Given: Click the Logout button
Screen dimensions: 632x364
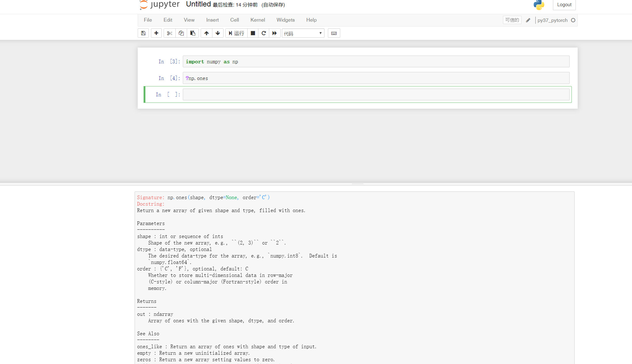Looking at the screenshot, I should (564, 5).
